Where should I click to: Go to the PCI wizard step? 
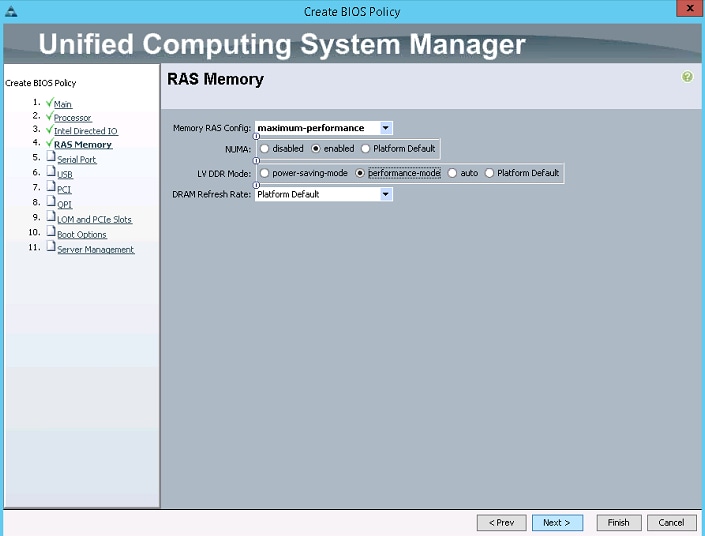tap(64, 189)
